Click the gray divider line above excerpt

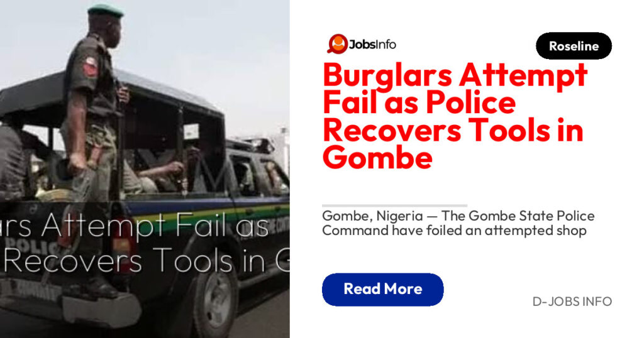[395, 205]
